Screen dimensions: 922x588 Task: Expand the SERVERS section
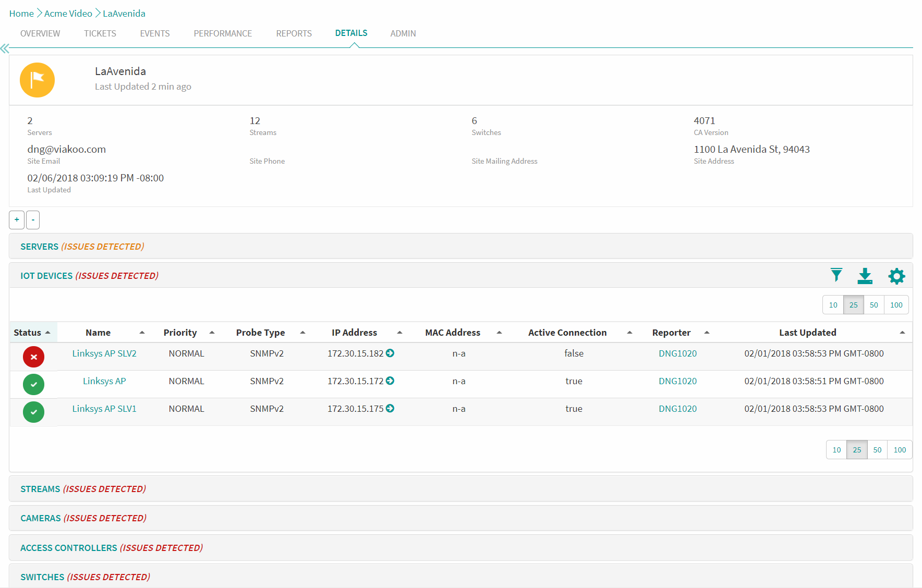click(x=461, y=246)
